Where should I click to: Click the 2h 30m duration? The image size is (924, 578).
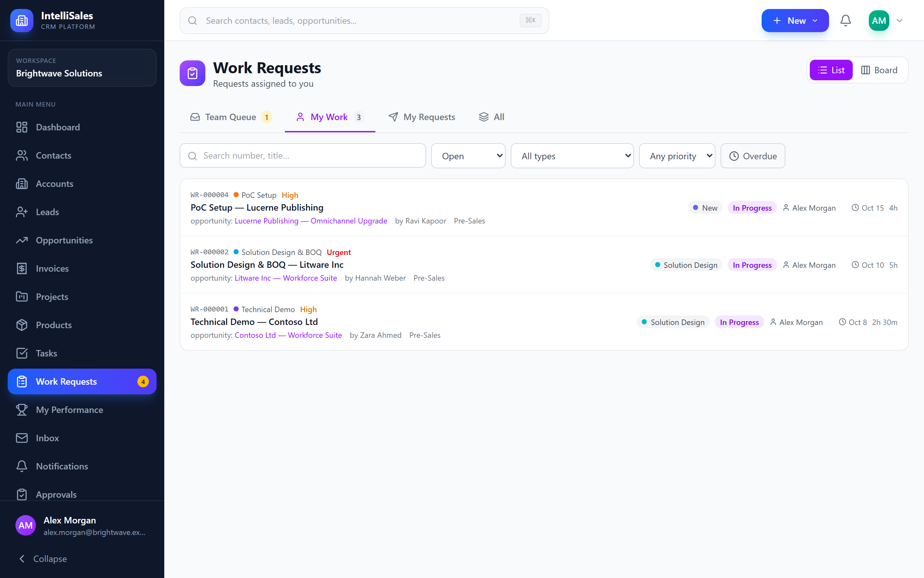[885, 322]
